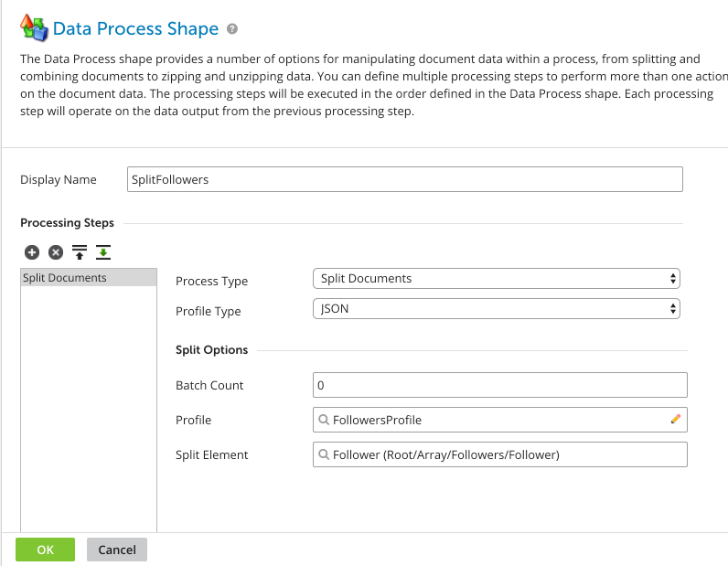This screenshot has width=728, height=566.
Task: Click the Data Process Shape title text
Action: (135, 28)
